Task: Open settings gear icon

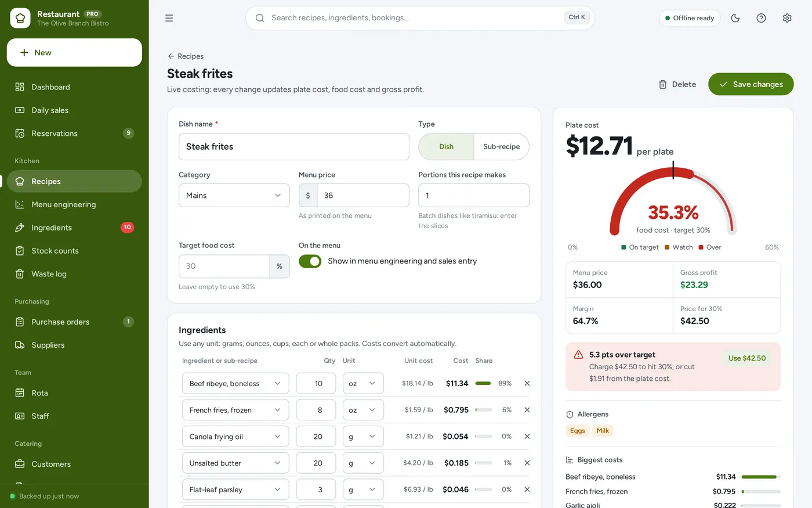Action: click(787, 18)
